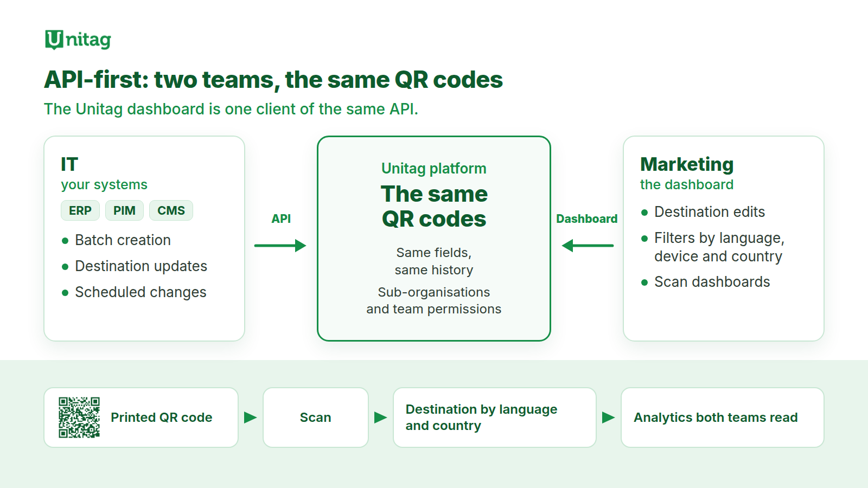Click the 'Printed QR code' step label
868x488 pixels.
[162, 418]
